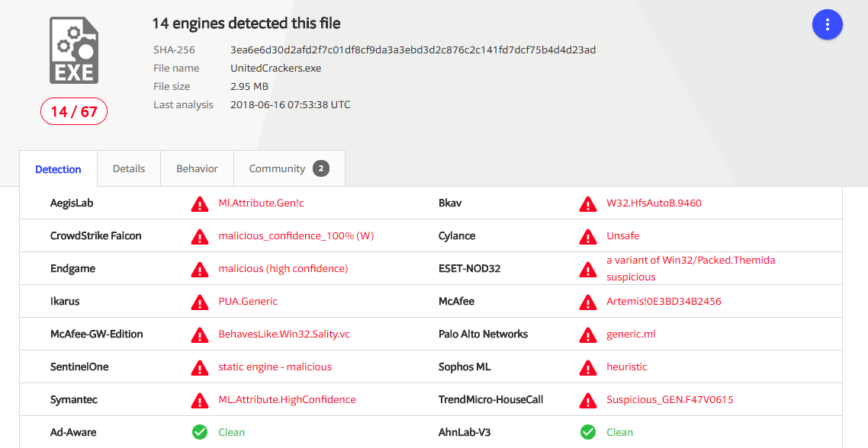Open the Behavior tab
This screenshot has width=868, height=448.
click(x=197, y=168)
